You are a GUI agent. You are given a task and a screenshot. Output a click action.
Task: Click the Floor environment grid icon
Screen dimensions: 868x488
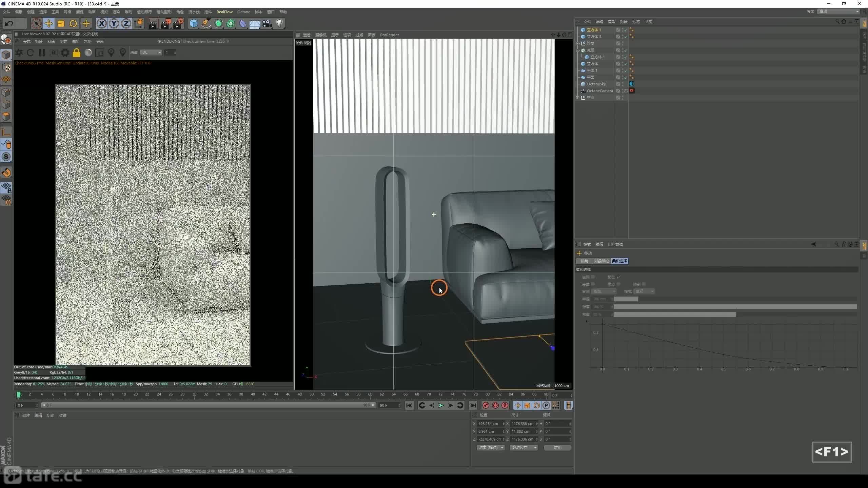[255, 23]
